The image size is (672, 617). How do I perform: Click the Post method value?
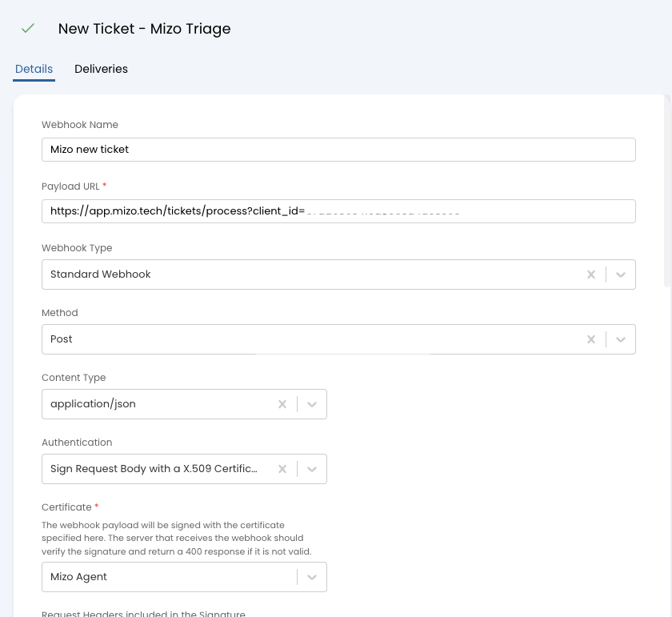pos(62,339)
